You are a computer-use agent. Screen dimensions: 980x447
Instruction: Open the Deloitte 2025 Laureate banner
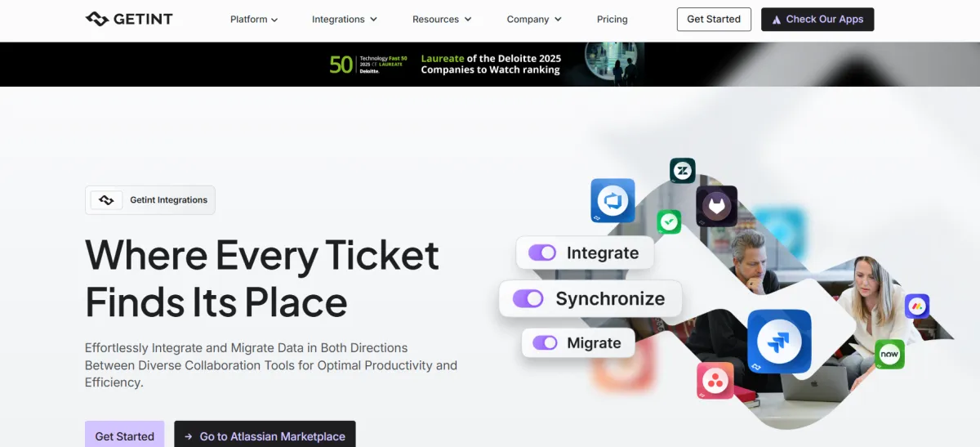point(490,65)
